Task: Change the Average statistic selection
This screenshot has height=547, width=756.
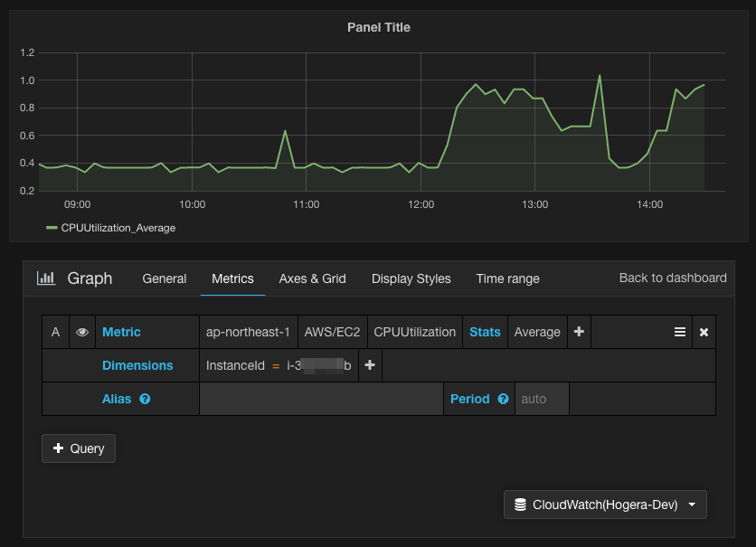Action: 537,332
